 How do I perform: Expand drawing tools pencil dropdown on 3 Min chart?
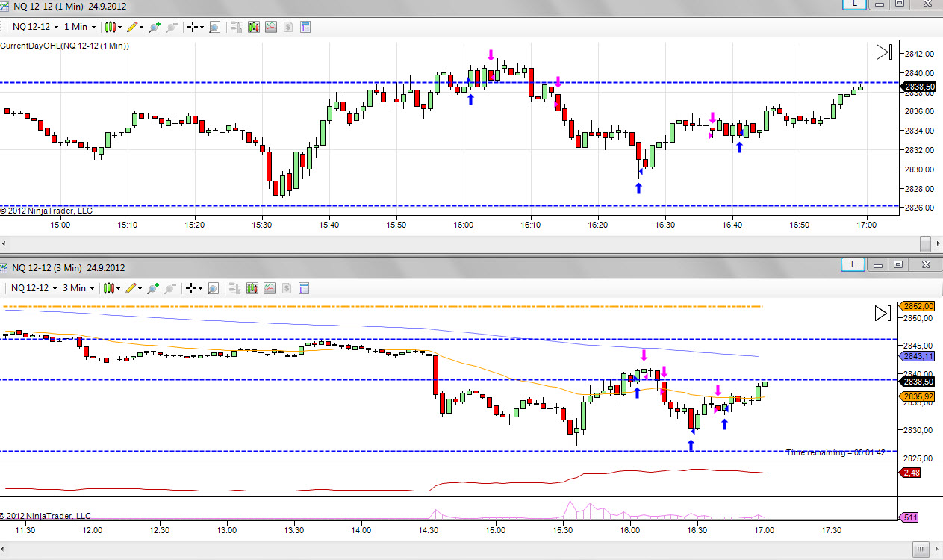tap(135, 288)
